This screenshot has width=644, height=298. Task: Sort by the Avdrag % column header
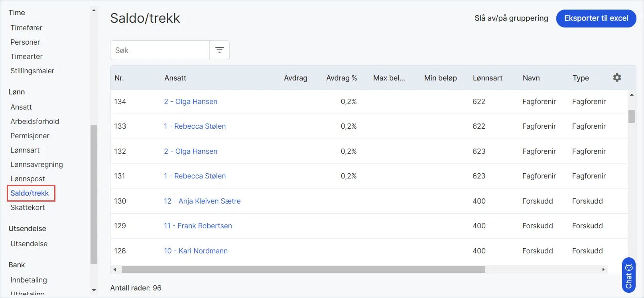(x=341, y=78)
